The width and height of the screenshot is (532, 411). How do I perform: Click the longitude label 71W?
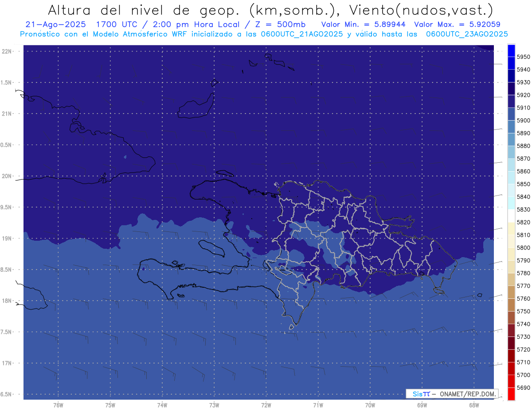pyautogui.click(x=318, y=405)
